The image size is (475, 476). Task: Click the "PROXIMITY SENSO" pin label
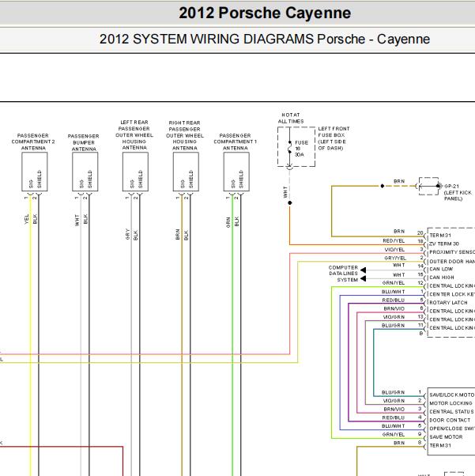[452, 252]
